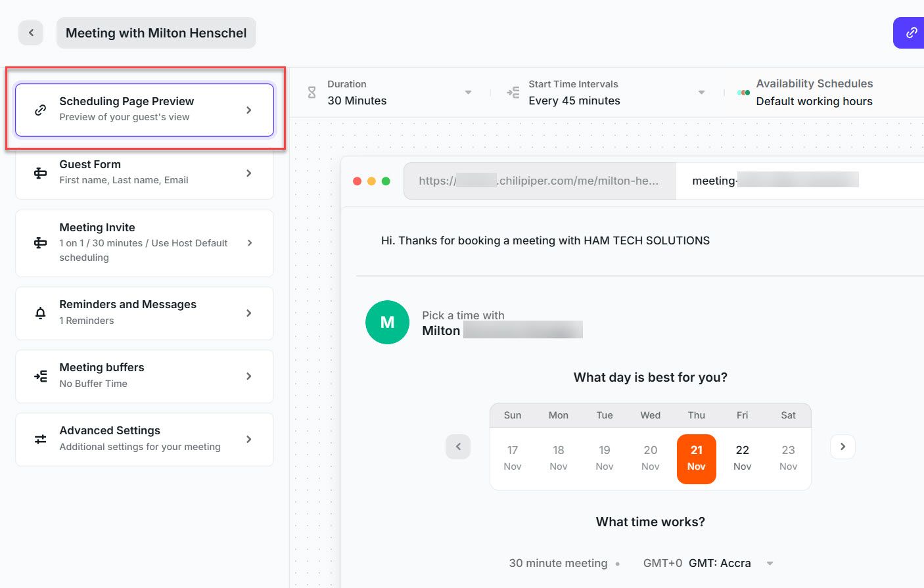Open the Start Time Intervals dropdown
The height and width of the screenshot is (588, 924).
click(701, 92)
